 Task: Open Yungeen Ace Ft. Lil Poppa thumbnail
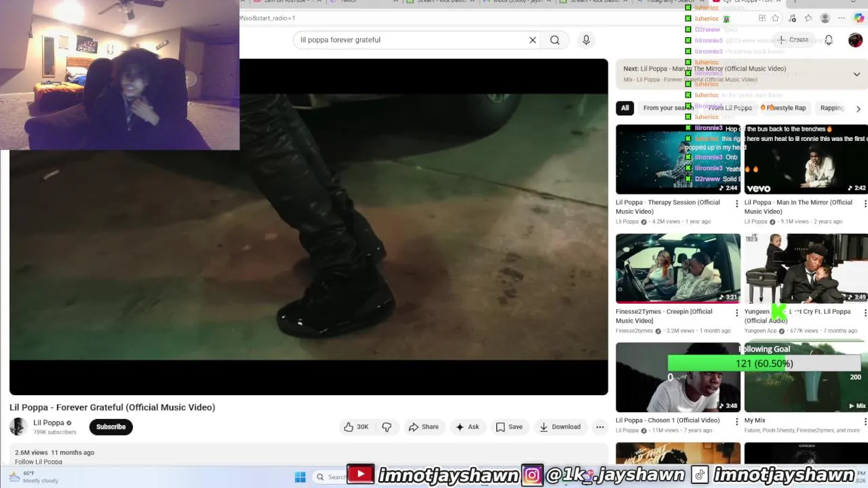[x=806, y=268]
